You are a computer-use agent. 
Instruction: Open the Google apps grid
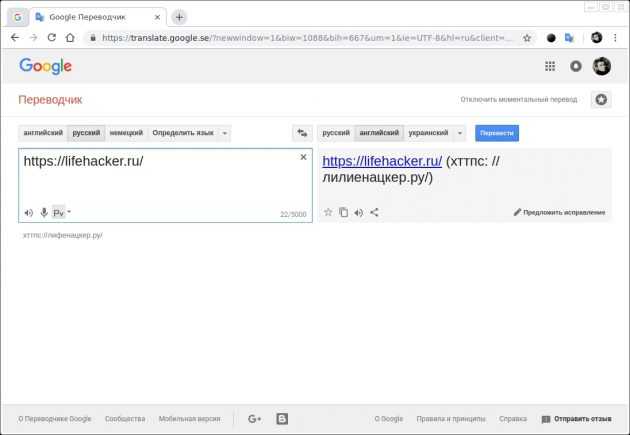550,66
